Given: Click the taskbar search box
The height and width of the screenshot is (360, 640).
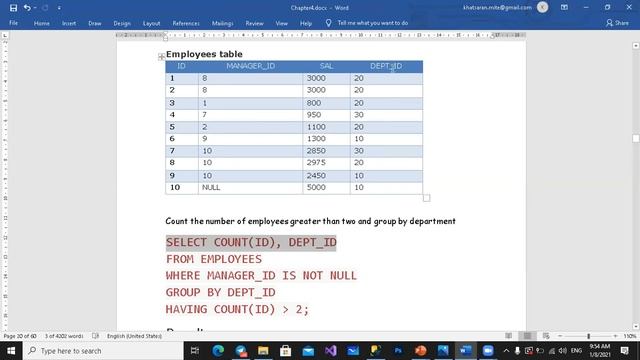Looking at the screenshot, I should pos(103,351).
